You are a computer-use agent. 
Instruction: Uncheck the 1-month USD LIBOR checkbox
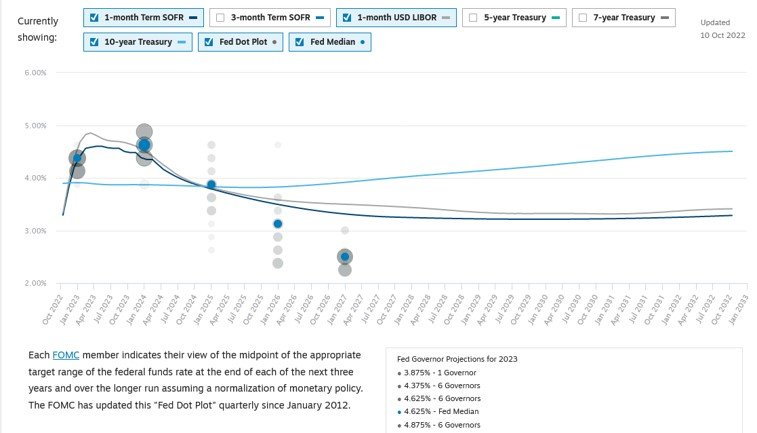(345, 18)
